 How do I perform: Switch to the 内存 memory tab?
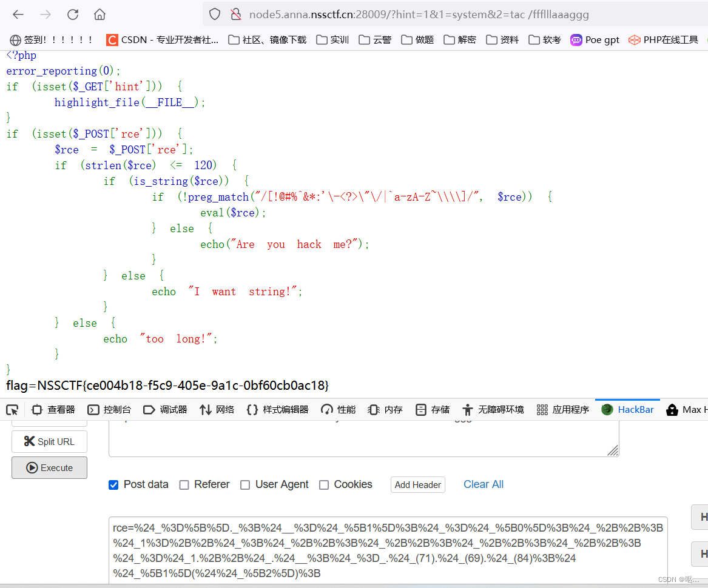(x=385, y=410)
